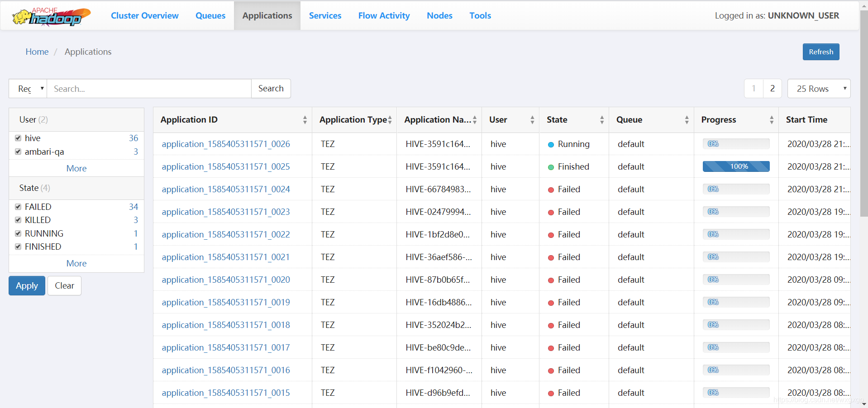
Task: Open application_1585405311571_0019 link
Action: click(226, 303)
